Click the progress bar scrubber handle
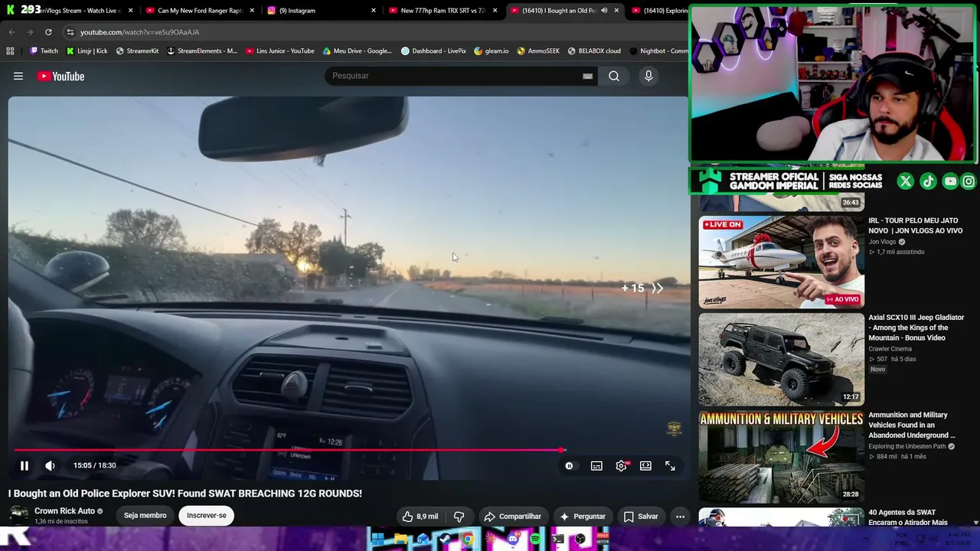 pos(562,450)
